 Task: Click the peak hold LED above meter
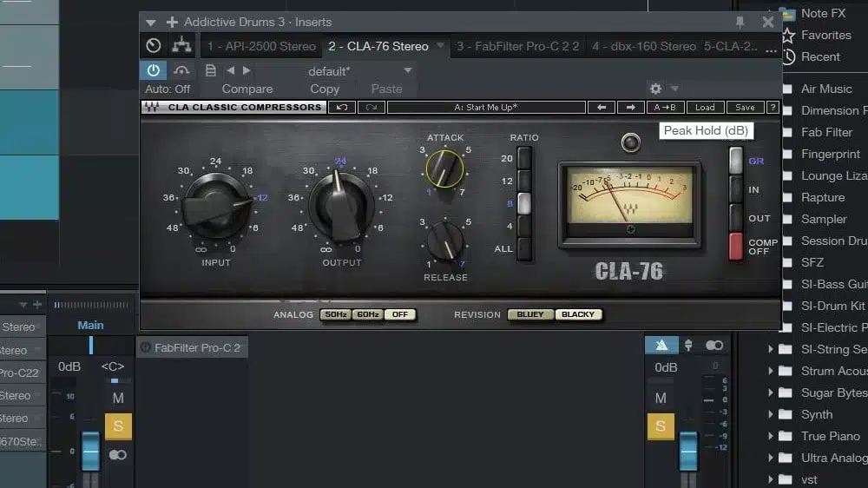coord(630,142)
